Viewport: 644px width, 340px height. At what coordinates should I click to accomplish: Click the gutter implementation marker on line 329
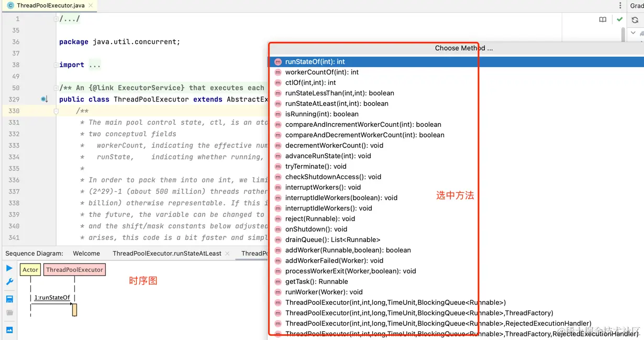(45, 99)
